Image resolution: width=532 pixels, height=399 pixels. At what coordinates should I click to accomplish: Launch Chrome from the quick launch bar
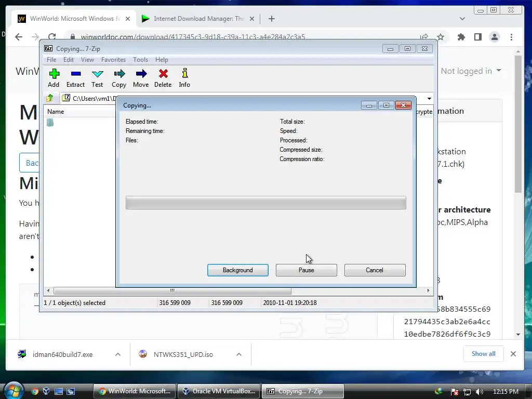(35, 391)
